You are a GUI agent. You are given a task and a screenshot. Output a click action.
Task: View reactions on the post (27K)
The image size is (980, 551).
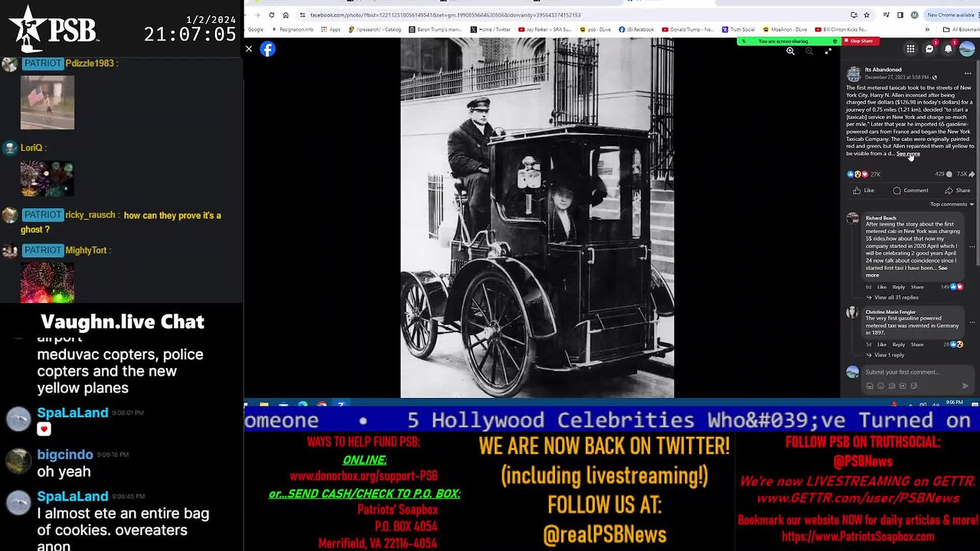pos(864,174)
